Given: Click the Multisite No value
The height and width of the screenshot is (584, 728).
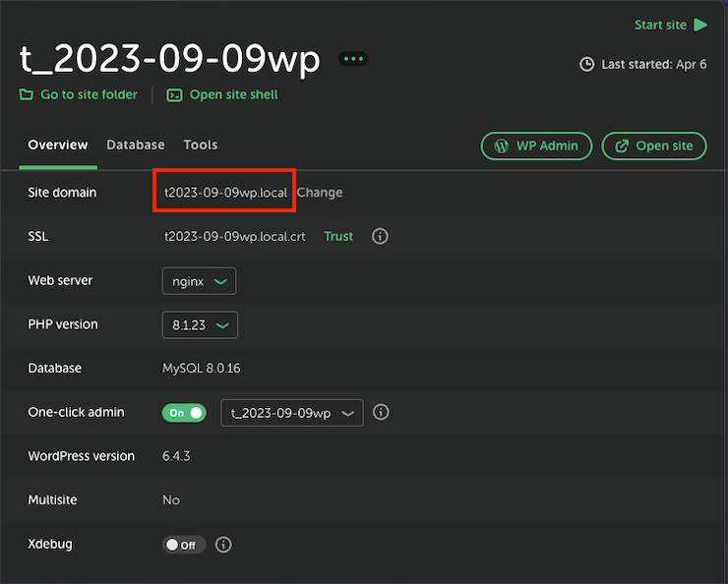Looking at the screenshot, I should pyautogui.click(x=171, y=500).
